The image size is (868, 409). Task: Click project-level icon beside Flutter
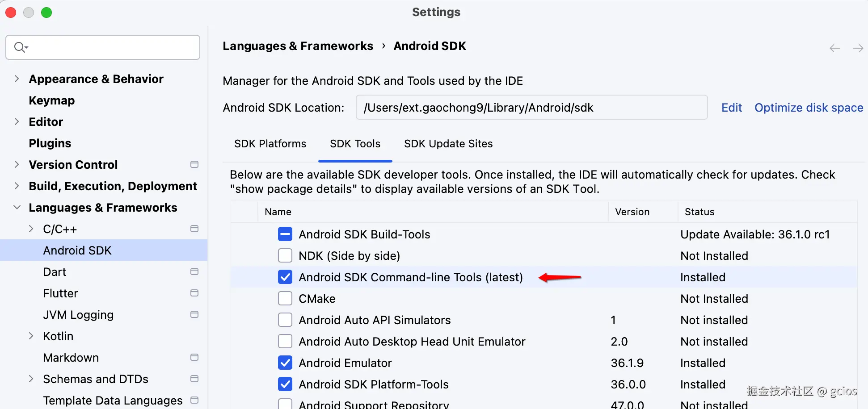194,293
